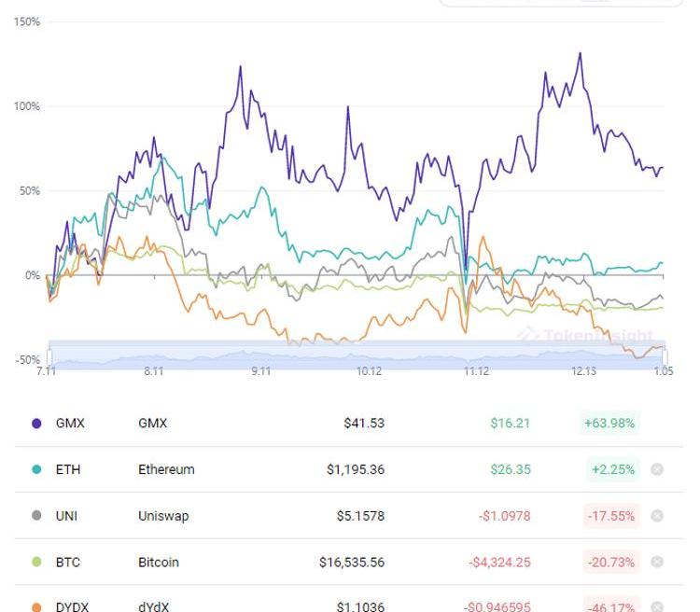This screenshot has width=700, height=612.
Task: Remove Uniswap using its row's X icon
Action: (656, 516)
